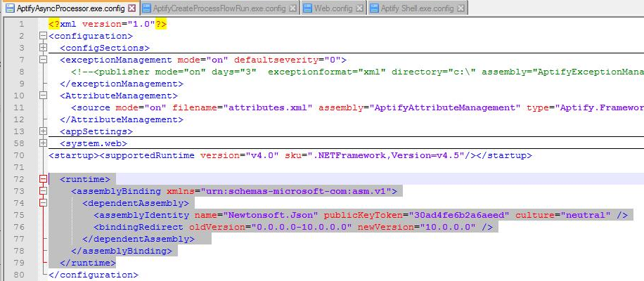Close the AptifyAsyncProcessor.exe.config tab

pyautogui.click(x=131, y=8)
